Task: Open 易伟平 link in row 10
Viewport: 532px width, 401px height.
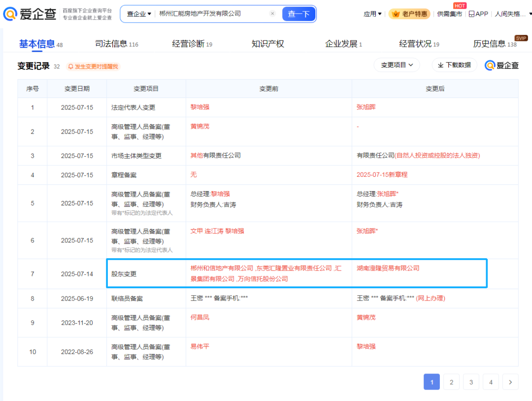Action: click(x=200, y=346)
